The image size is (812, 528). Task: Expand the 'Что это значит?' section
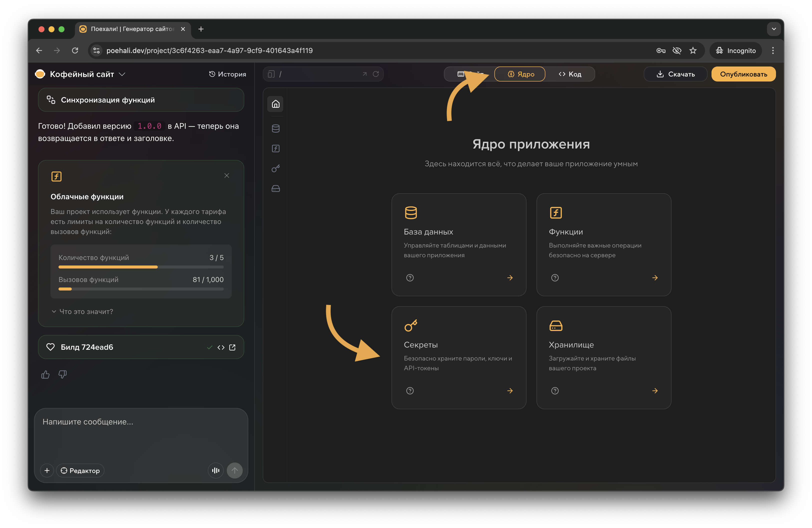point(82,311)
